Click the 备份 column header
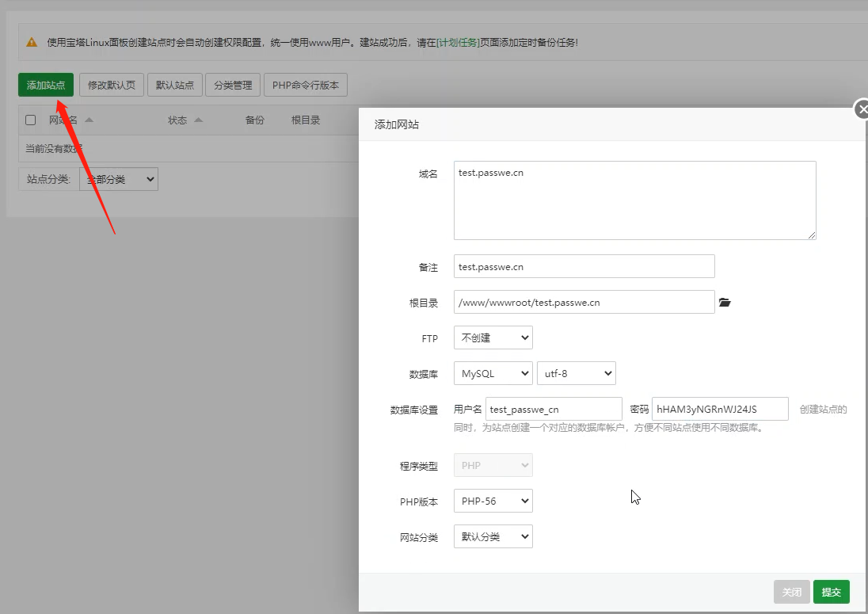Screen dimensions: 868x614 coord(255,120)
